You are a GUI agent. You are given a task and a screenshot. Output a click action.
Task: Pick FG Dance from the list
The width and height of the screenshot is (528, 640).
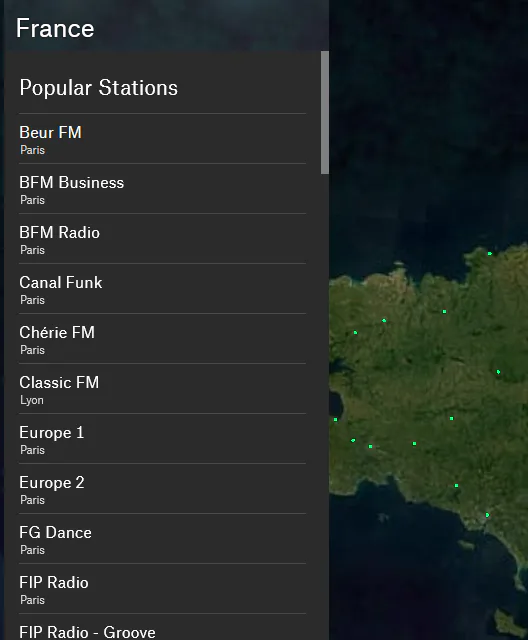click(162, 539)
